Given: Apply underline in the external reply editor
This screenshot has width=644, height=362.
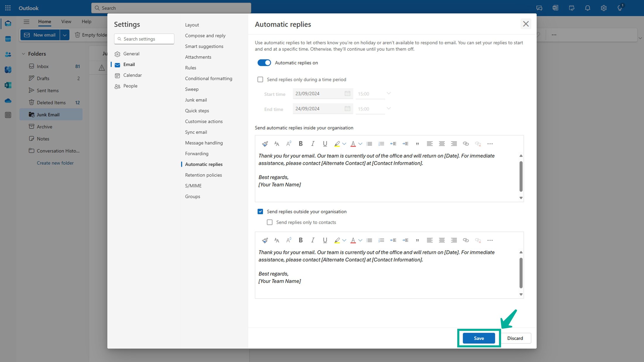Looking at the screenshot, I should pos(325,240).
